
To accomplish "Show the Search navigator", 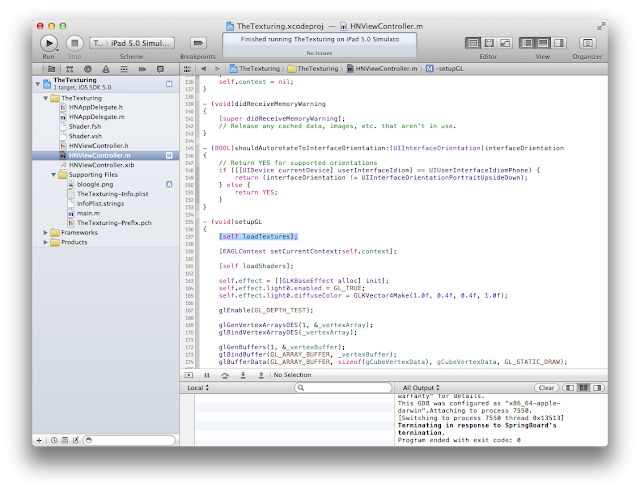I will point(88,69).
